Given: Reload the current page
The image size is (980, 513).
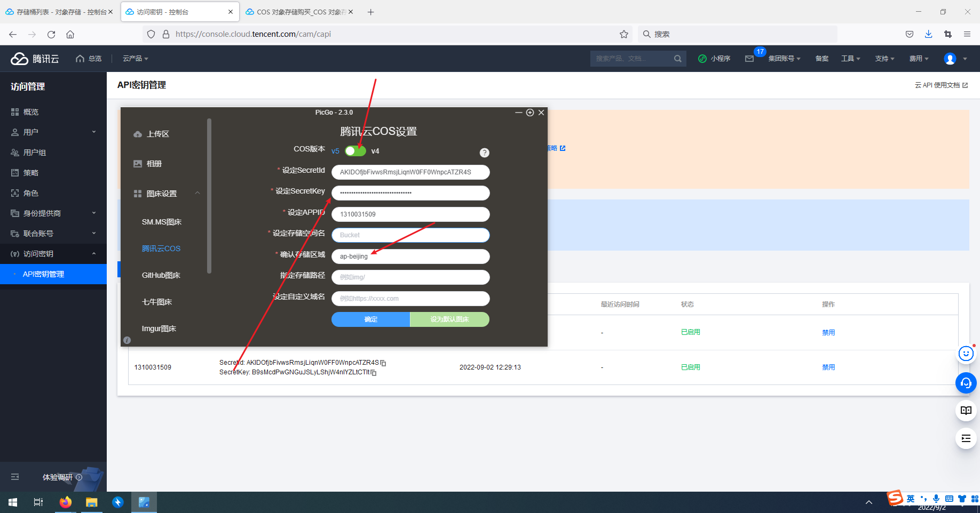Looking at the screenshot, I should [x=51, y=34].
